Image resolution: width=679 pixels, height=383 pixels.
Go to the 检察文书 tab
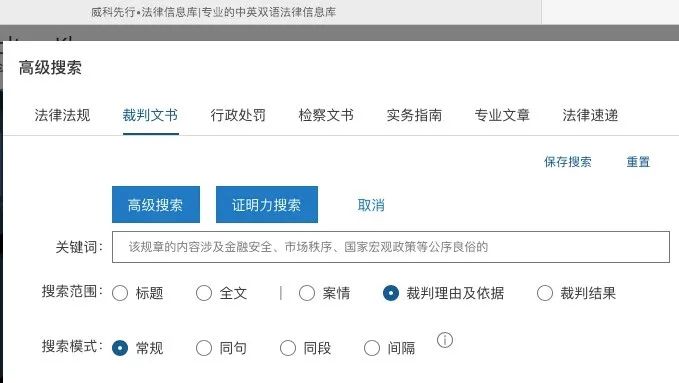[326, 115]
